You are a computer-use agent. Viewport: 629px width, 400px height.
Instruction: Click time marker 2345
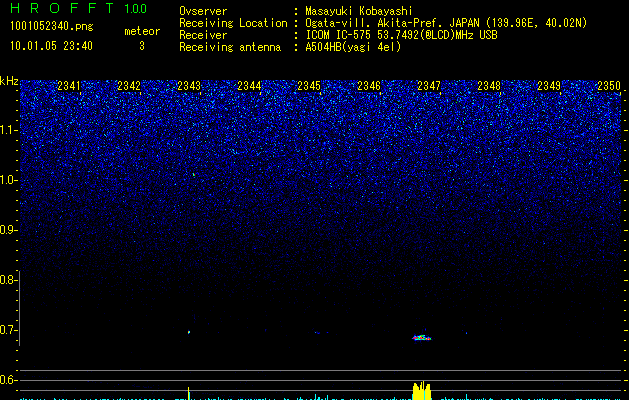309,86
